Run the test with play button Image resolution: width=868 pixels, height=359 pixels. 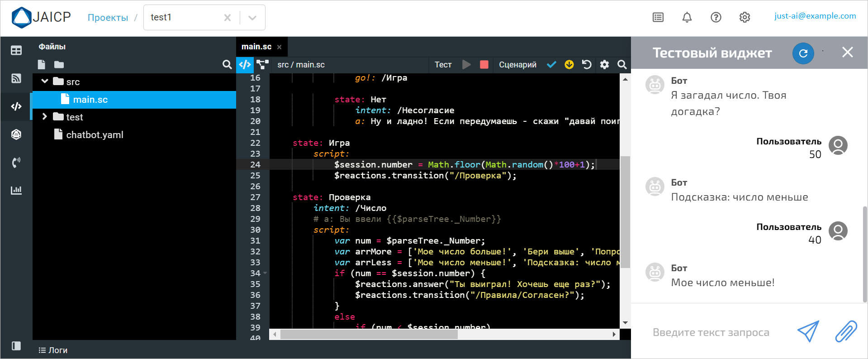pyautogui.click(x=466, y=65)
